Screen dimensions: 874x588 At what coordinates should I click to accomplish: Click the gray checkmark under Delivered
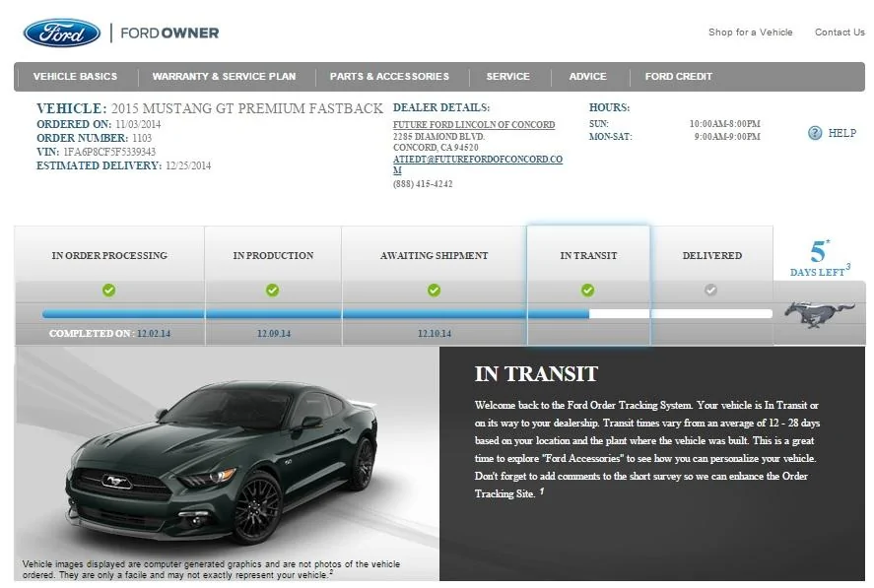pyautogui.click(x=710, y=290)
